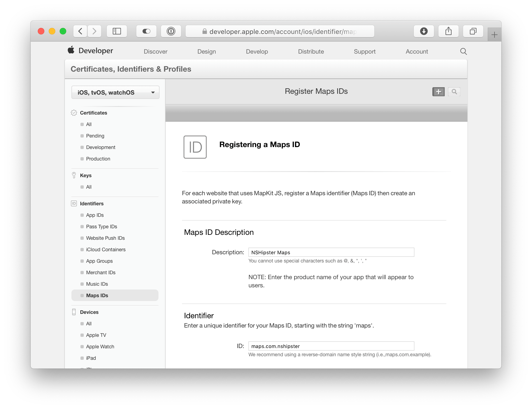Image resolution: width=532 pixels, height=409 pixels.
Task: Open the iOS, tvOS, watchOS platform dropdown
Action: coord(115,92)
